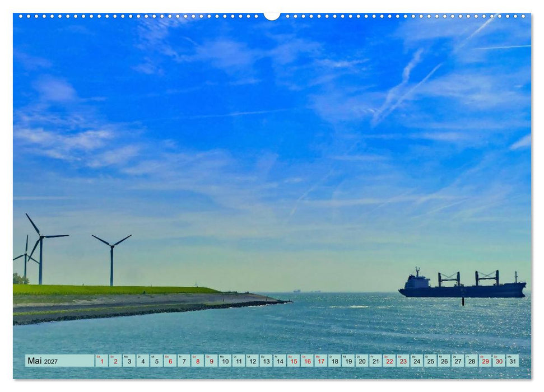Choose the red day 16 cell
Viewport: 544px width, 392px height.
307,361
